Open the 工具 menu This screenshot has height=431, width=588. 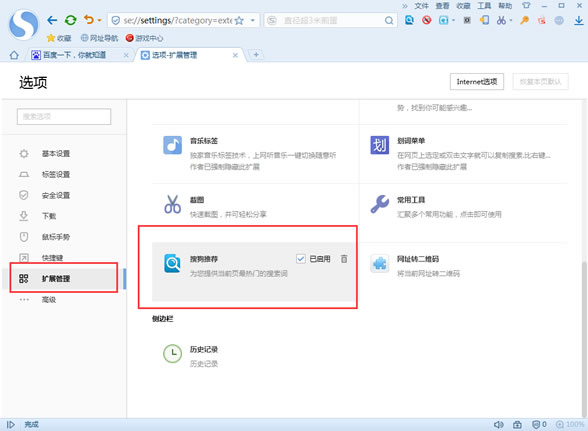(484, 6)
